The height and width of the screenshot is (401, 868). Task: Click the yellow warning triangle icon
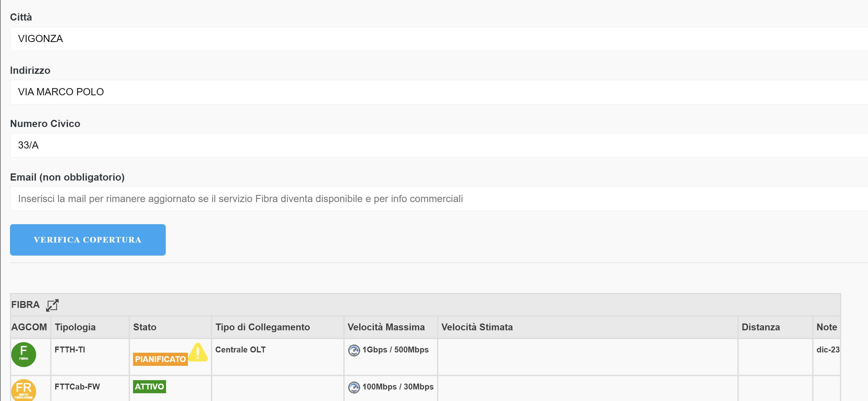(198, 352)
